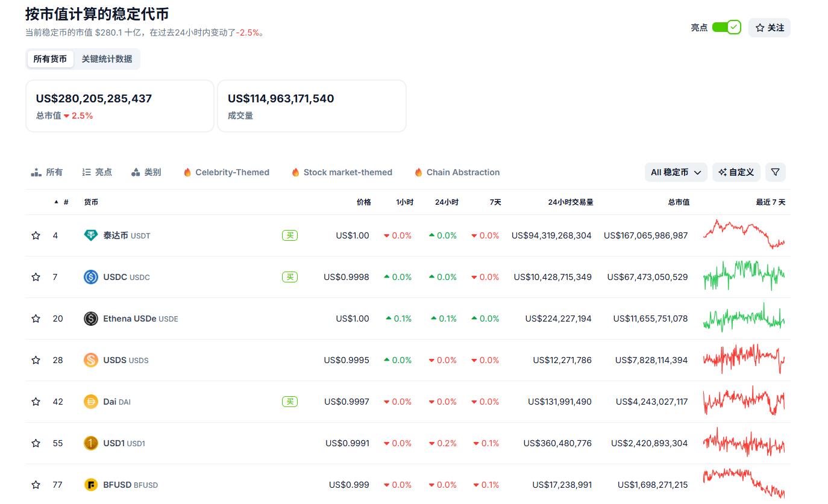
Task: Click the Tether USDT coin logo
Action: click(90, 235)
